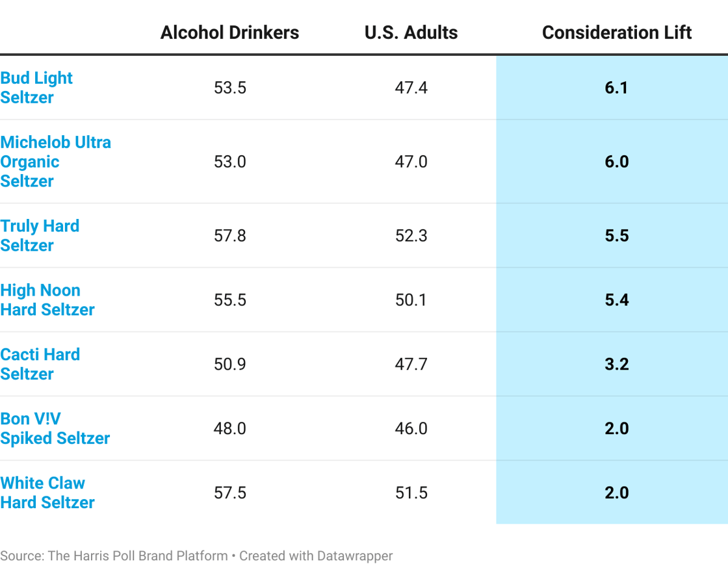Select the White Claw Hard Seltzer link
The width and height of the screenshot is (728, 564).
coord(47,493)
